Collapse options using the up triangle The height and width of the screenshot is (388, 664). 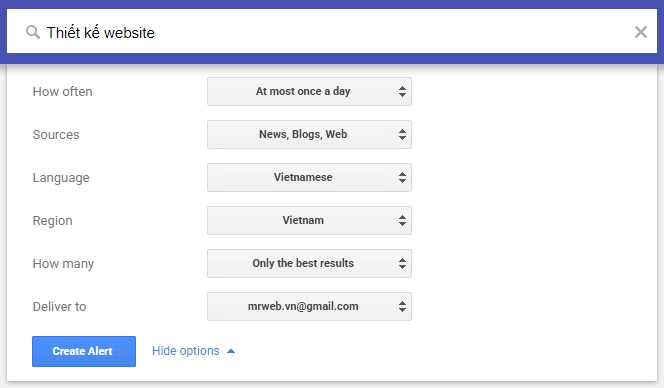point(231,351)
